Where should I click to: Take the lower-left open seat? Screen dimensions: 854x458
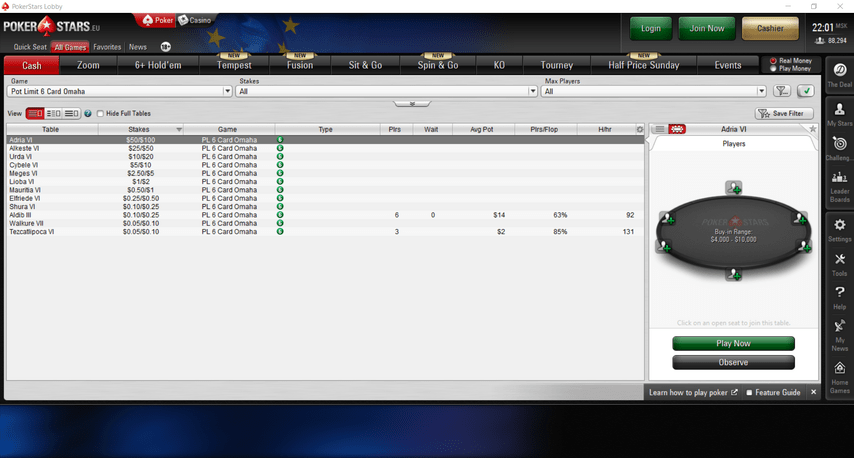pos(664,247)
